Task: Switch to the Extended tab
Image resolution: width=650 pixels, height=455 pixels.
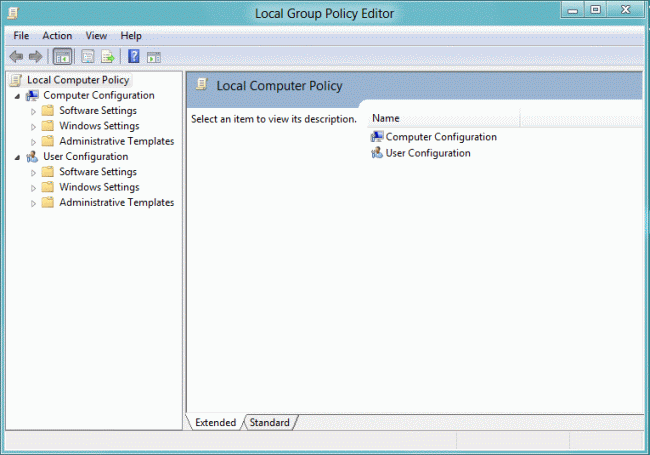Action: (215, 422)
